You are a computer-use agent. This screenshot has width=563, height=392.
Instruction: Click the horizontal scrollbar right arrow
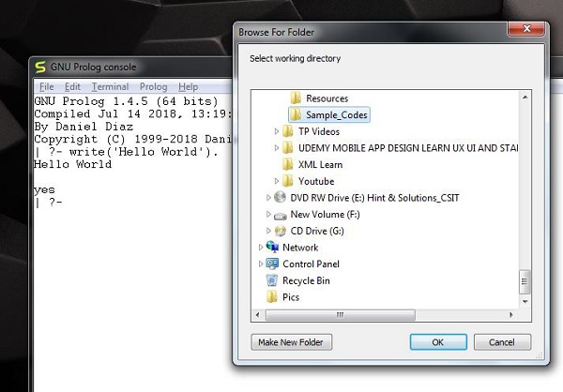(511, 315)
